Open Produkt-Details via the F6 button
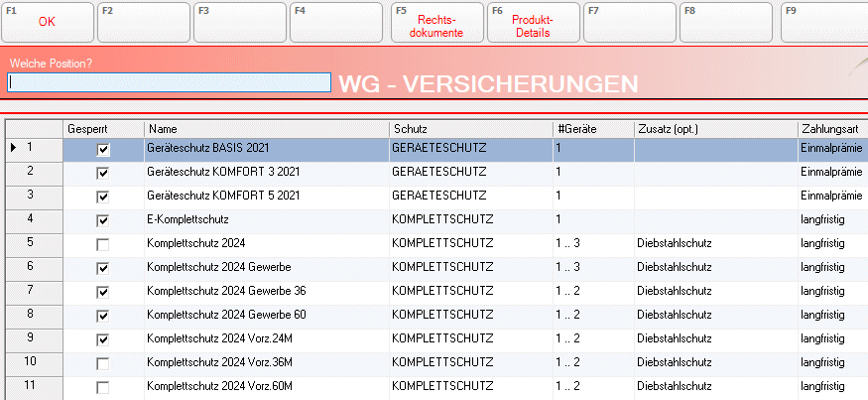Image resolution: width=868 pixels, height=400 pixels. (534, 22)
